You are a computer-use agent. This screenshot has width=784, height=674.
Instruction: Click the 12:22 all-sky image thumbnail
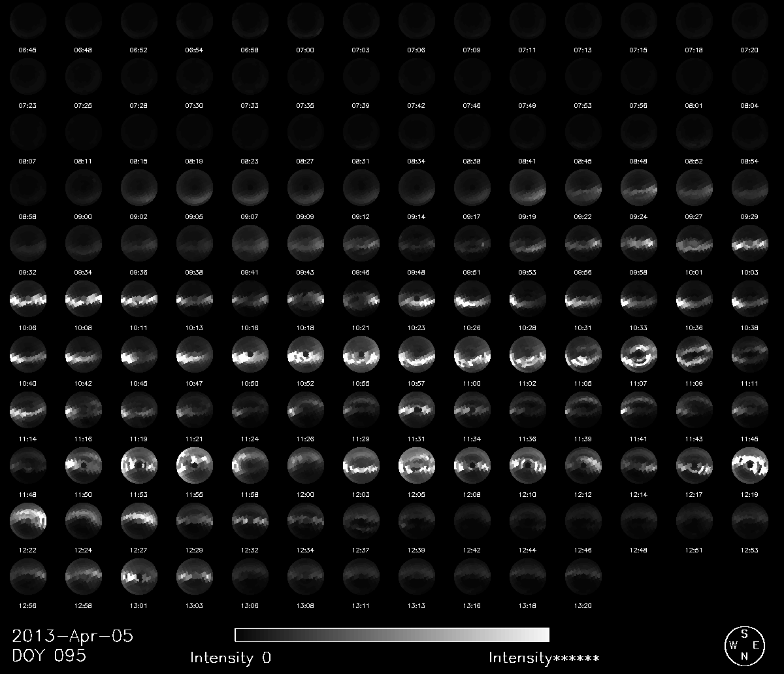[28, 522]
